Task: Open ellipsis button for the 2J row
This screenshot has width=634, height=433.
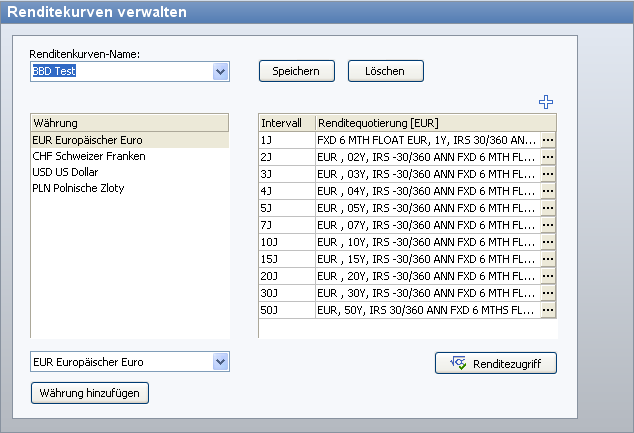Action: (x=547, y=157)
